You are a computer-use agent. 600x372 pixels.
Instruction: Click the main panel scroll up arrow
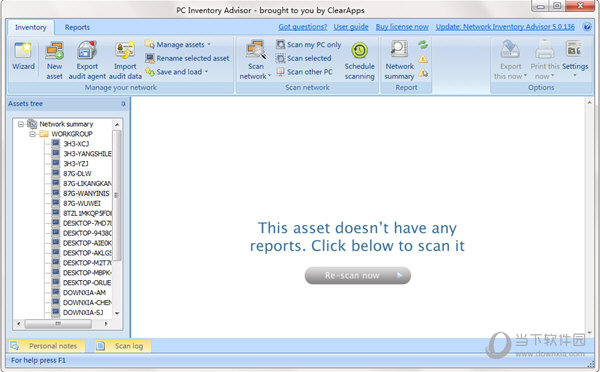(x=589, y=103)
